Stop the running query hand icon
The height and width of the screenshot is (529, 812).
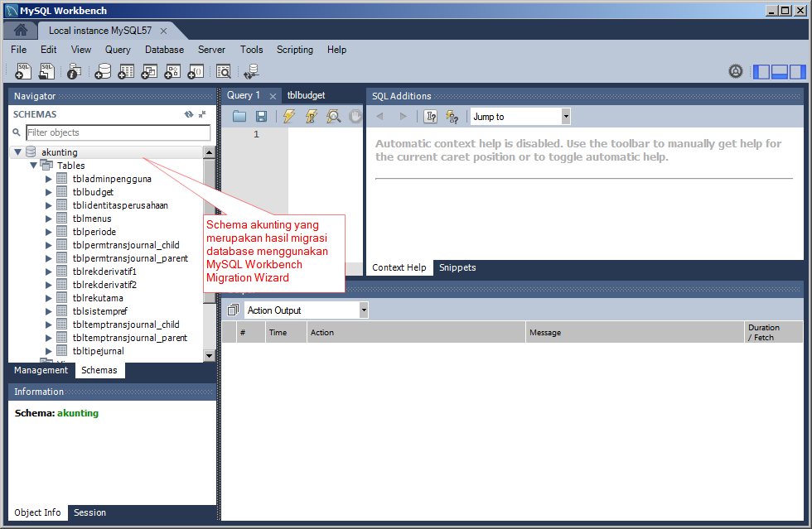[x=355, y=117]
